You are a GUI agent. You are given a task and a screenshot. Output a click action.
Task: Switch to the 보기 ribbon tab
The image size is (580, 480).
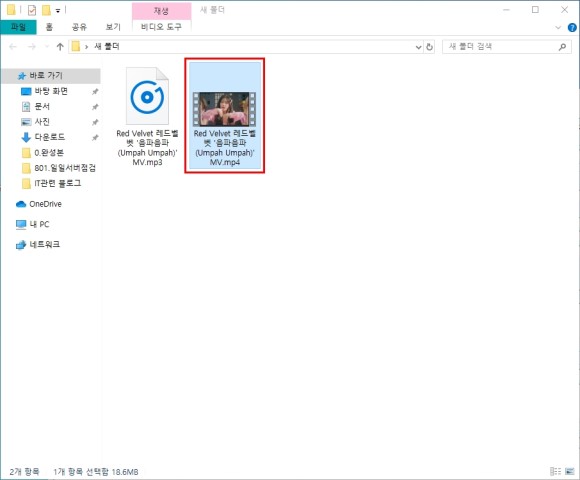(113, 27)
